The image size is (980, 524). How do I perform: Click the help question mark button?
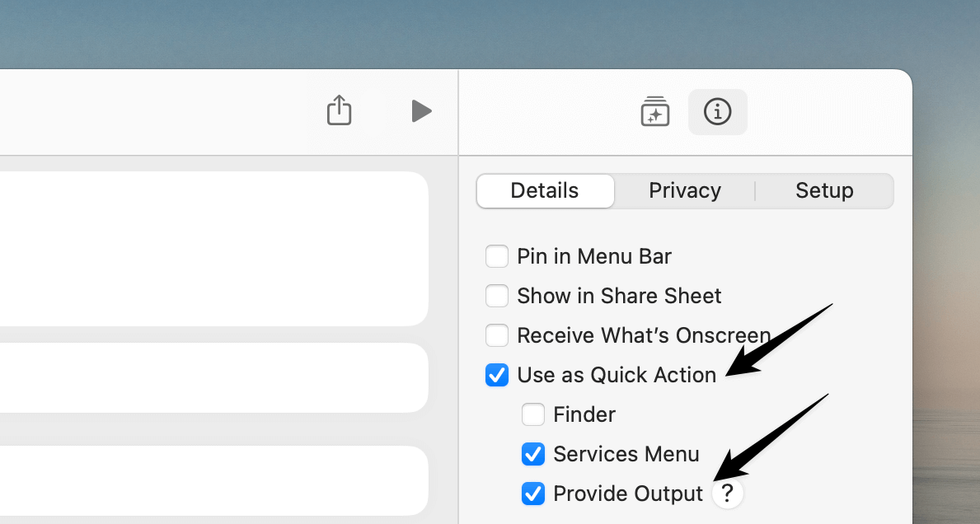tap(727, 494)
